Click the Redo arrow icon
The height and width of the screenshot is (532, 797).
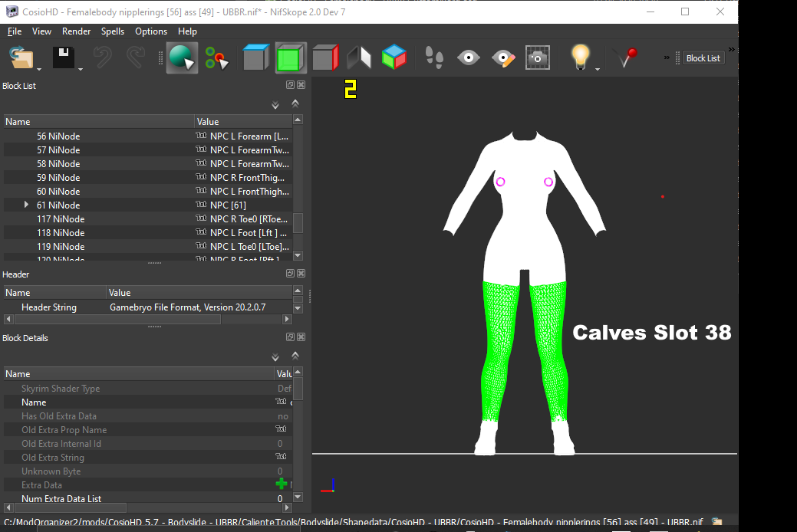[135, 57]
